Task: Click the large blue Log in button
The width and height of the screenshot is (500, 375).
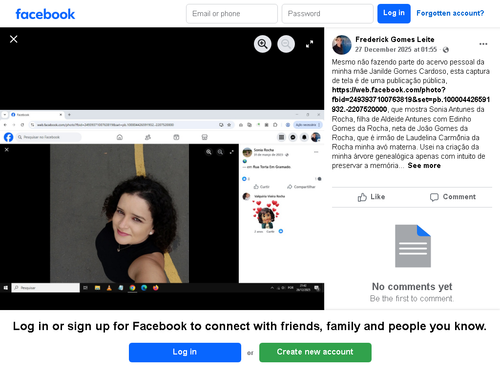Action: point(185,352)
